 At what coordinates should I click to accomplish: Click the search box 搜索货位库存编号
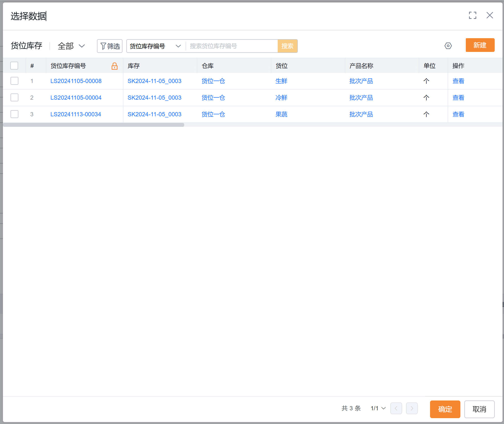coord(232,46)
